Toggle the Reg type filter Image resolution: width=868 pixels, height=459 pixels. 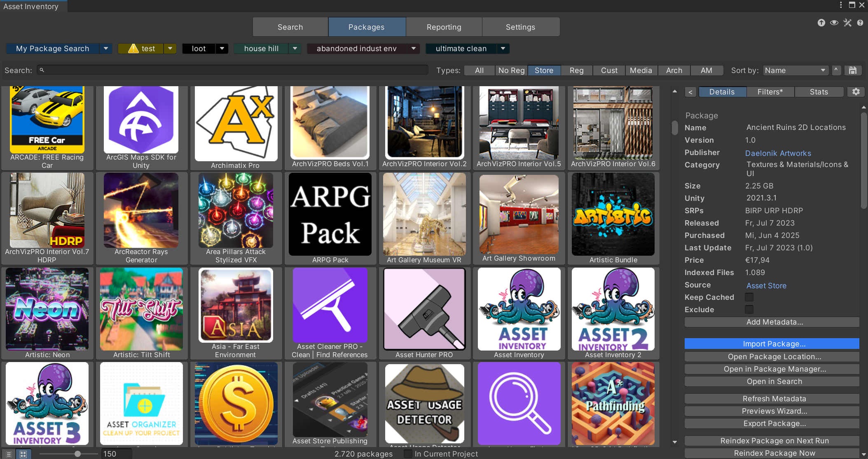(x=577, y=71)
